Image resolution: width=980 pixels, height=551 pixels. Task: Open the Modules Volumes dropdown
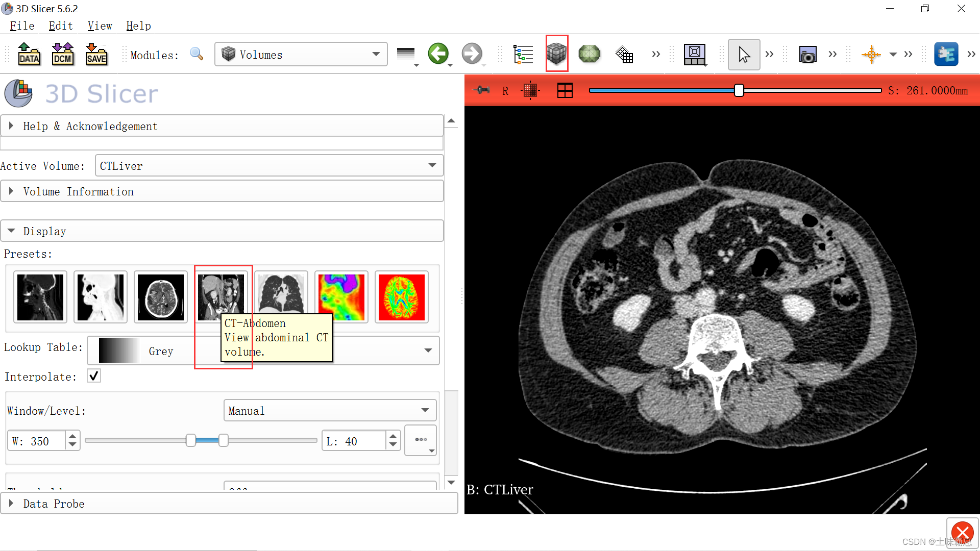click(301, 55)
